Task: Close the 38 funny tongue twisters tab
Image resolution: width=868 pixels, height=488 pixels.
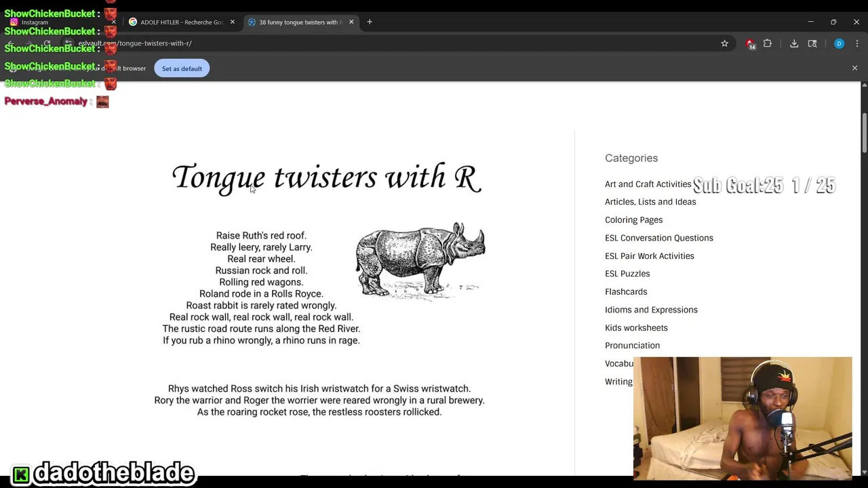Action: tap(351, 22)
